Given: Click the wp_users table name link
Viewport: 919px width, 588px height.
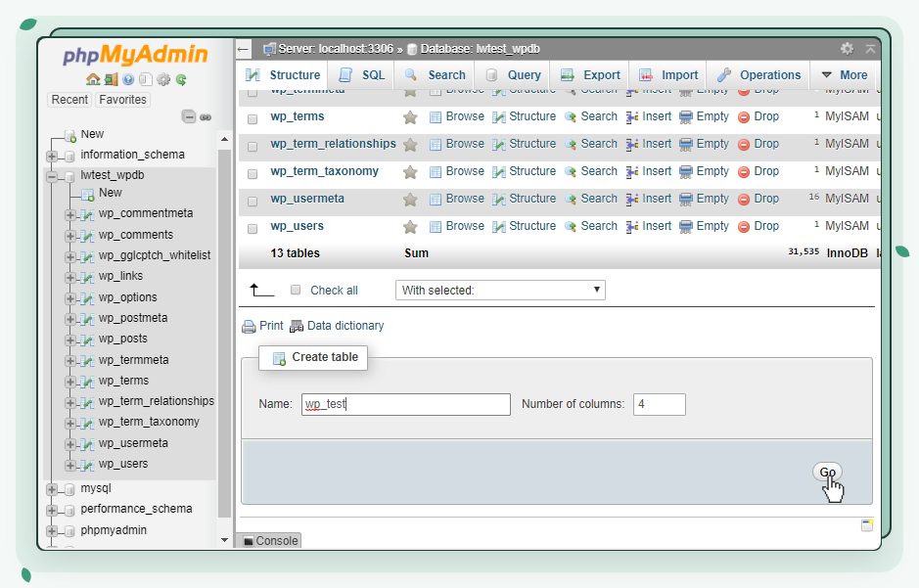Looking at the screenshot, I should 298,226.
